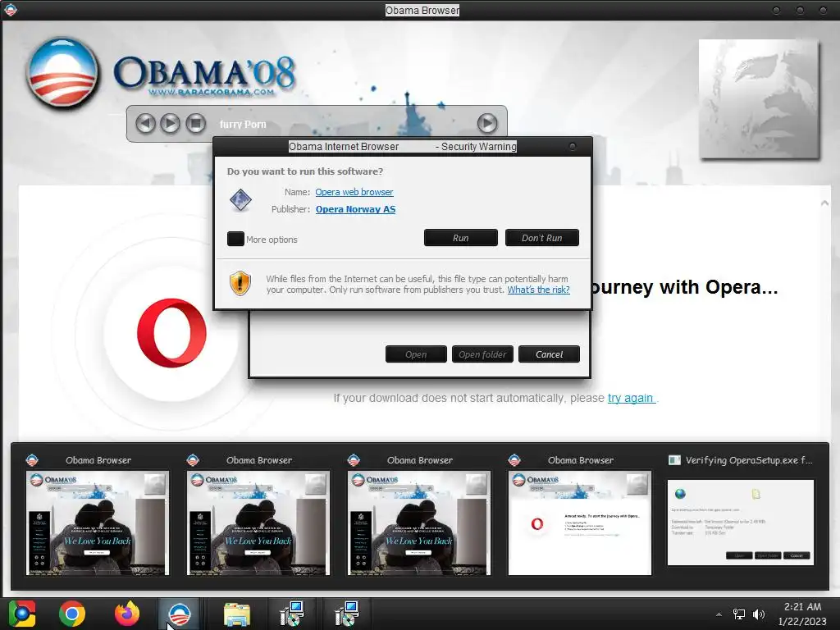840x630 pixels.
Task: Open File Explorer folder in the taskbar
Action: point(237,614)
